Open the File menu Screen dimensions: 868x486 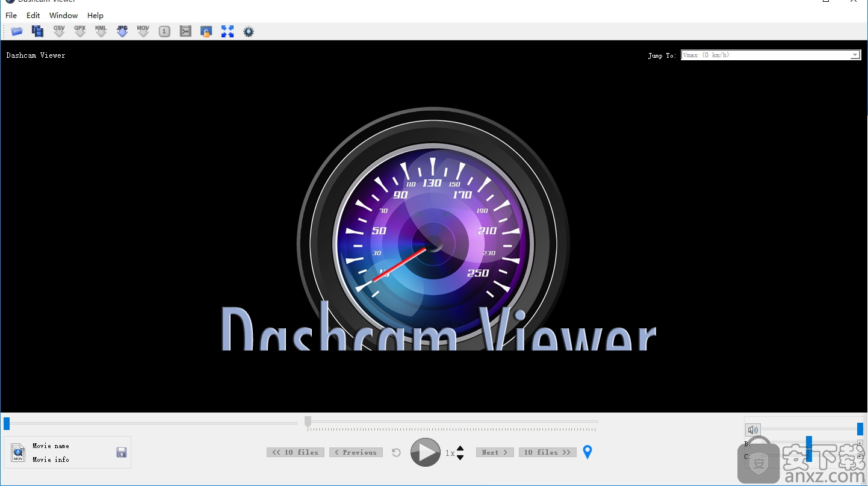point(11,15)
